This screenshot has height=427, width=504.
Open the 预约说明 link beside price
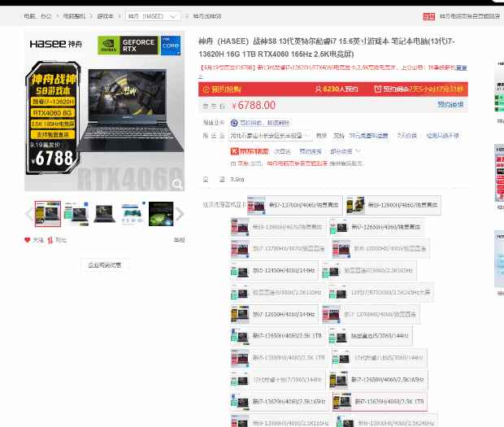(x=450, y=105)
